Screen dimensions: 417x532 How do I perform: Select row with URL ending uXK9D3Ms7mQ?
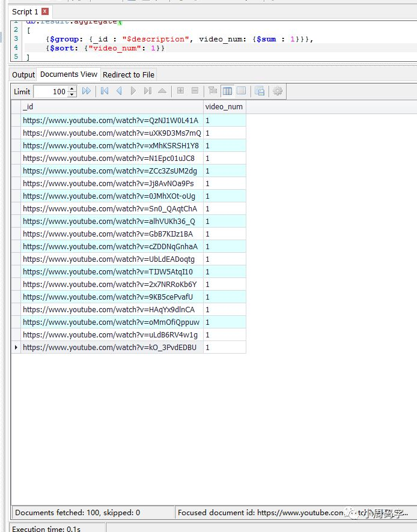coord(112,133)
